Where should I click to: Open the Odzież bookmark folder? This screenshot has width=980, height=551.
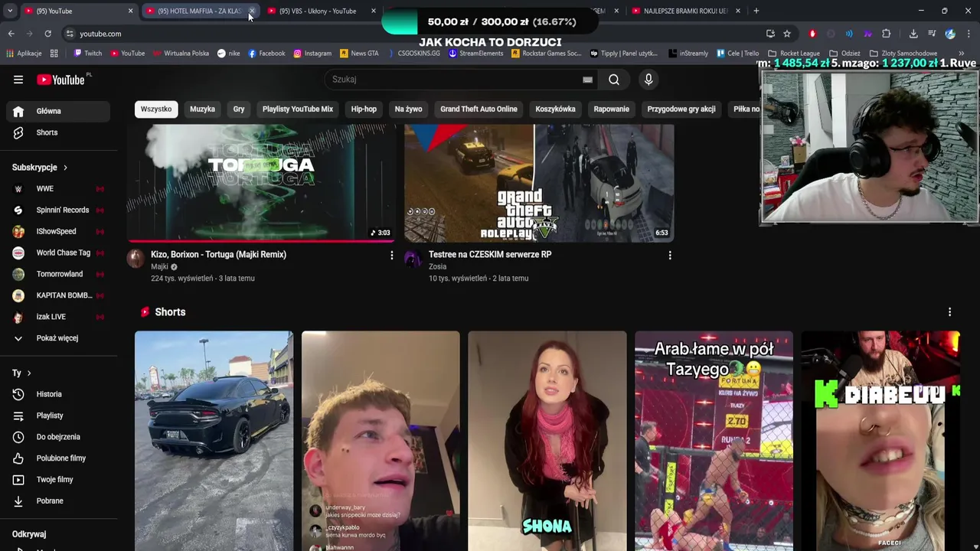pos(844,54)
